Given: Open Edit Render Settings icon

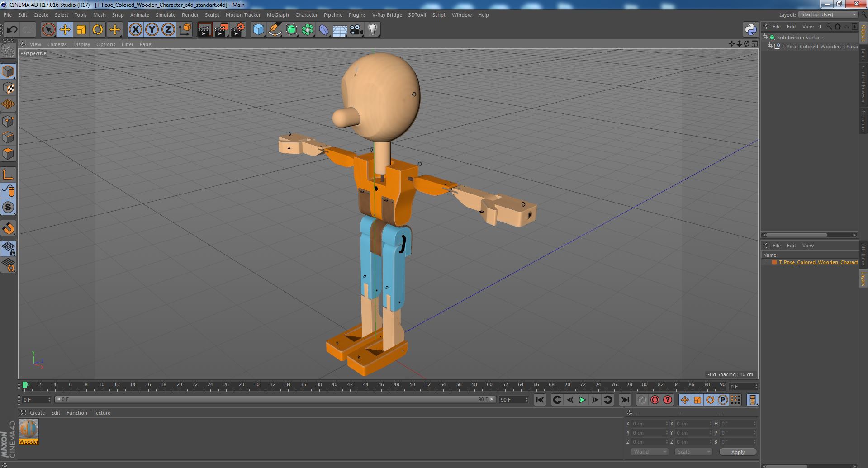Looking at the screenshot, I should pyautogui.click(x=237, y=30).
